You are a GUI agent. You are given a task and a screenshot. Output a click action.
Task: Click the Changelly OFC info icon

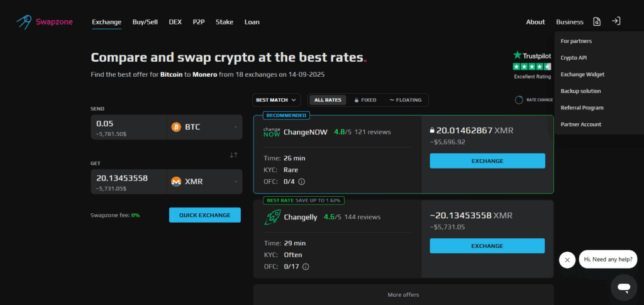(306, 267)
